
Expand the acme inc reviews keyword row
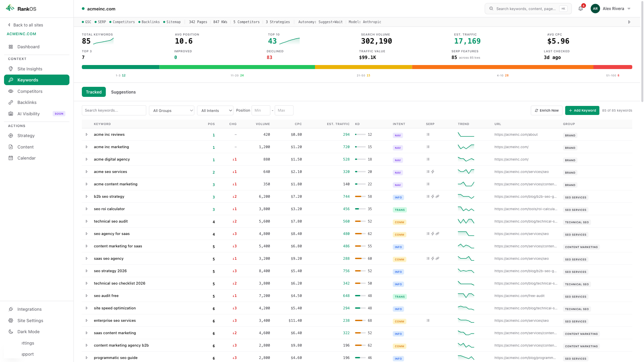[x=87, y=135]
